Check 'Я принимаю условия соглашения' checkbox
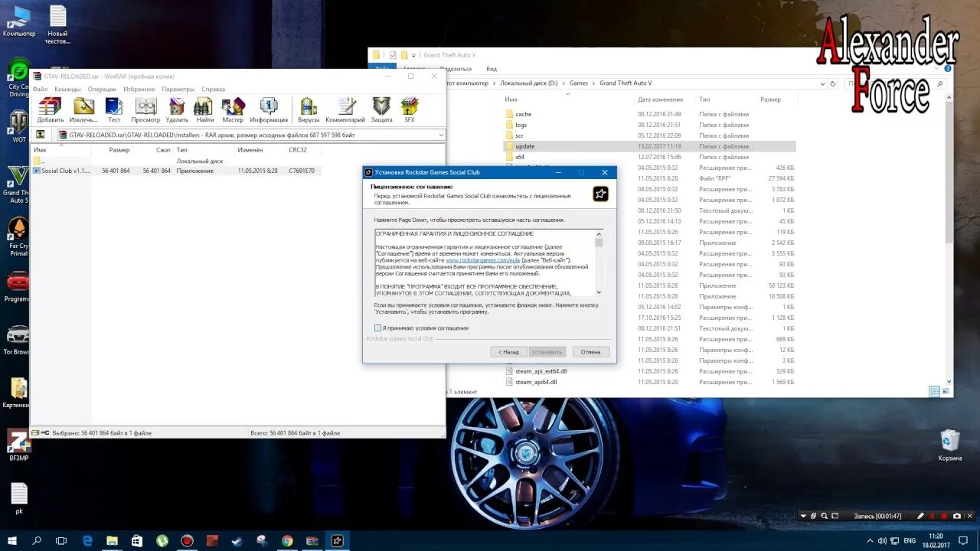Image resolution: width=980 pixels, height=551 pixels. (377, 328)
